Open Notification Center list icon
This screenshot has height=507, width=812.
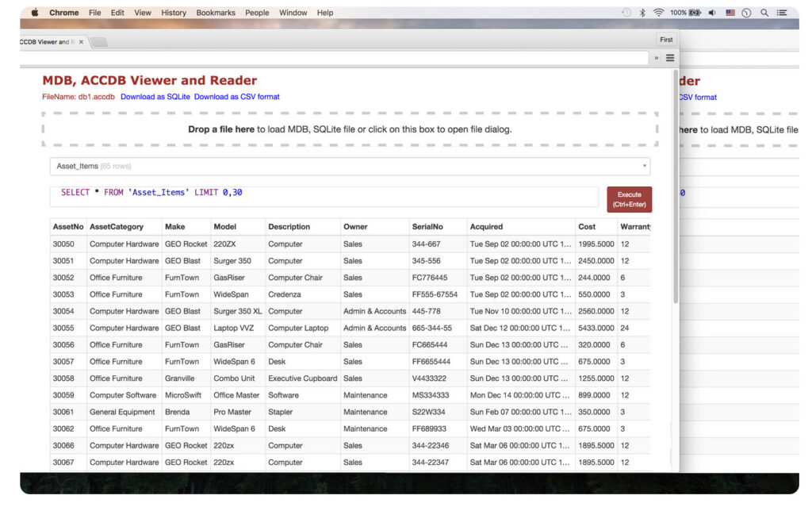783,13
